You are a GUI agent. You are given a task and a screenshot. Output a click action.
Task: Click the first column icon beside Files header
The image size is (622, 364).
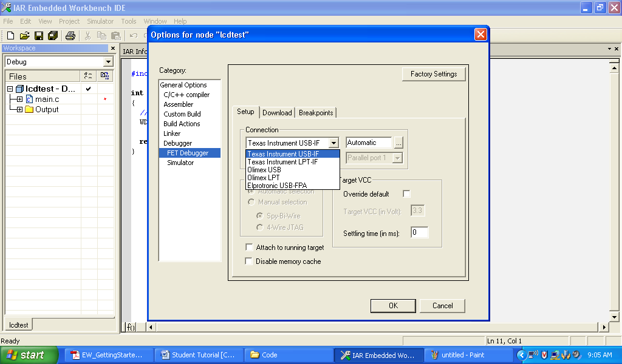(88, 76)
